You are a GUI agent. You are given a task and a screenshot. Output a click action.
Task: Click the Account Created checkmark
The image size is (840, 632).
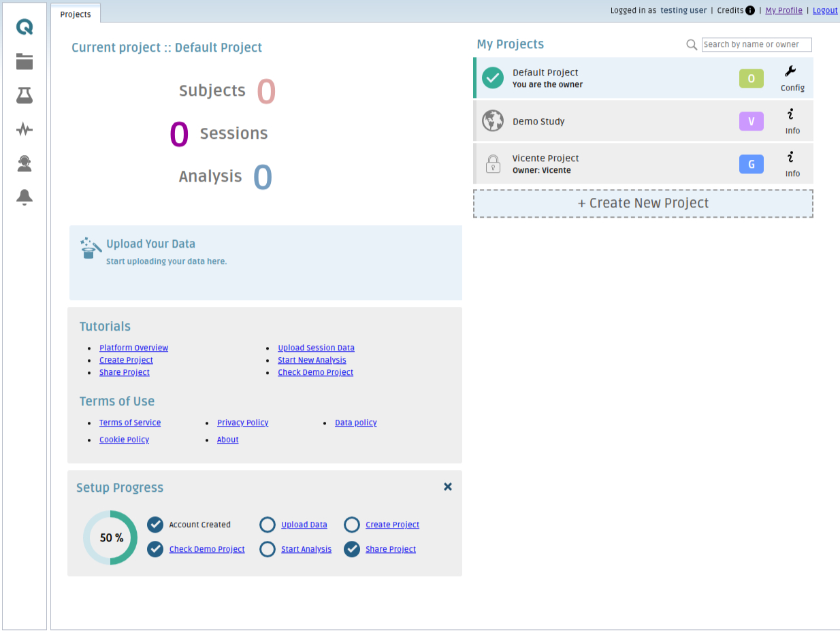point(155,525)
